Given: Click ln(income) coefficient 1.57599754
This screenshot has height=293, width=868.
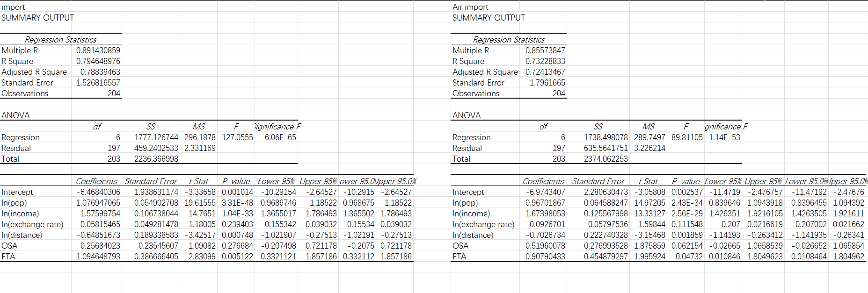Looking at the screenshot, I should coord(100,214).
